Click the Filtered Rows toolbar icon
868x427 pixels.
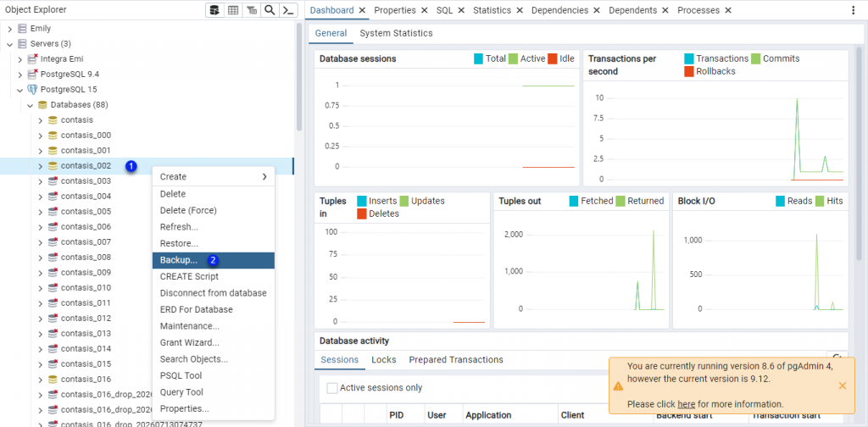[251, 10]
